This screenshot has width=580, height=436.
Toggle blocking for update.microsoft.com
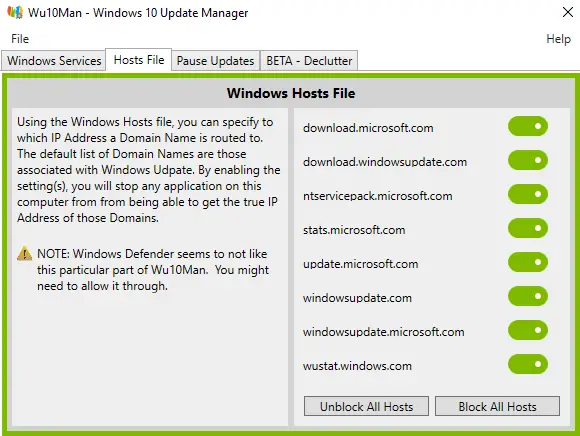(x=527, y=263)
